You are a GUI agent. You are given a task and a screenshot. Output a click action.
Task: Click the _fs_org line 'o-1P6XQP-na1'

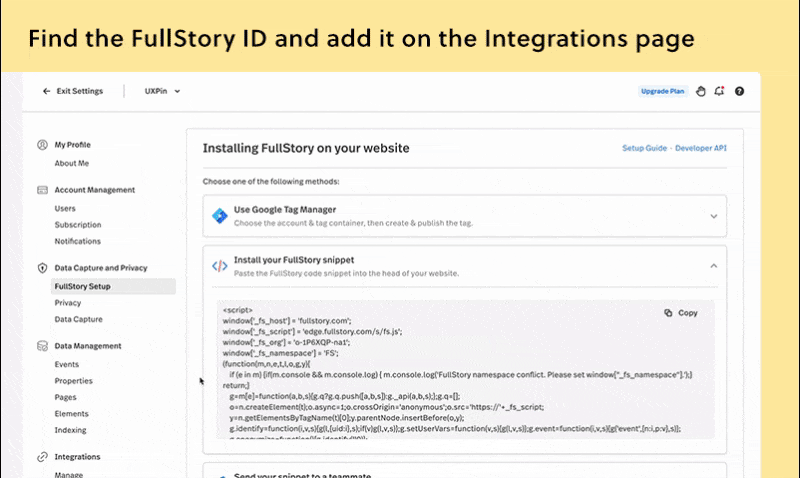pos(286,342)
